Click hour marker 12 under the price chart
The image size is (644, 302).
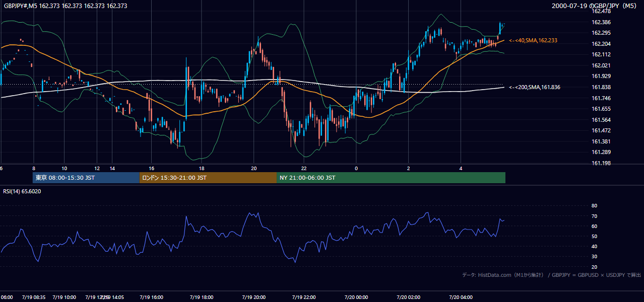pyautogui.click(x=97, y=169)
